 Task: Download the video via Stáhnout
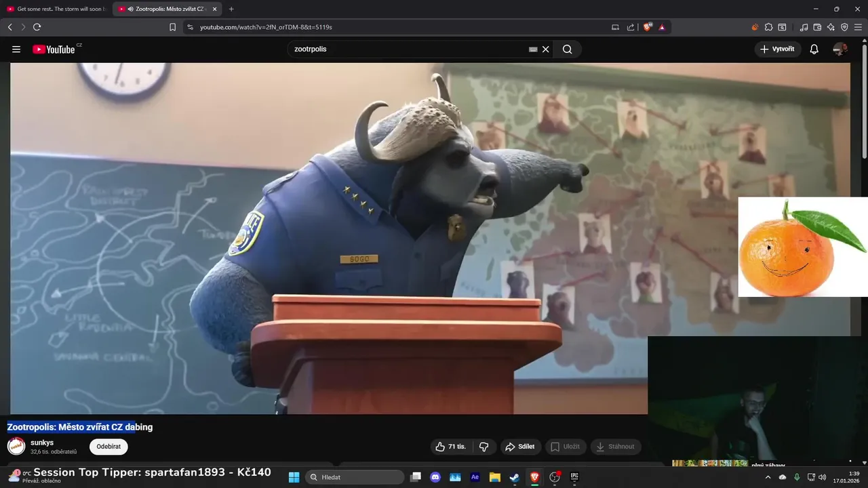pyautogui.click(x=616, y=447)
